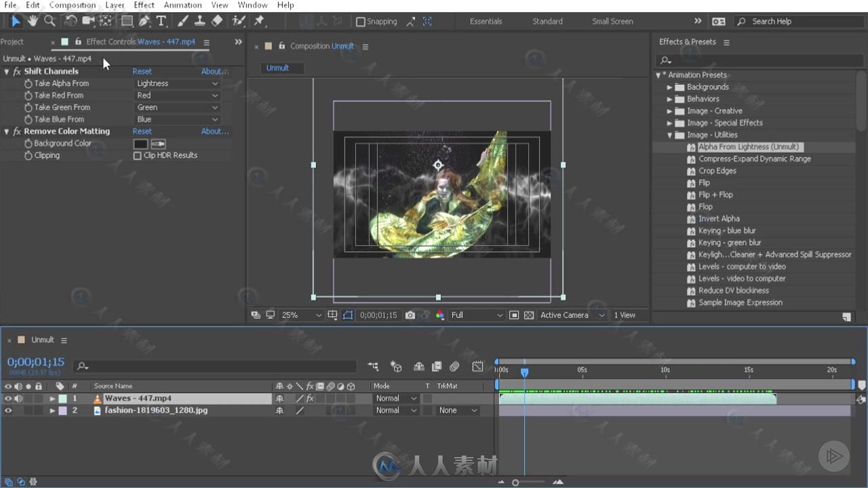Hide the Waves - 447.mp4 layer

(8, 399)
